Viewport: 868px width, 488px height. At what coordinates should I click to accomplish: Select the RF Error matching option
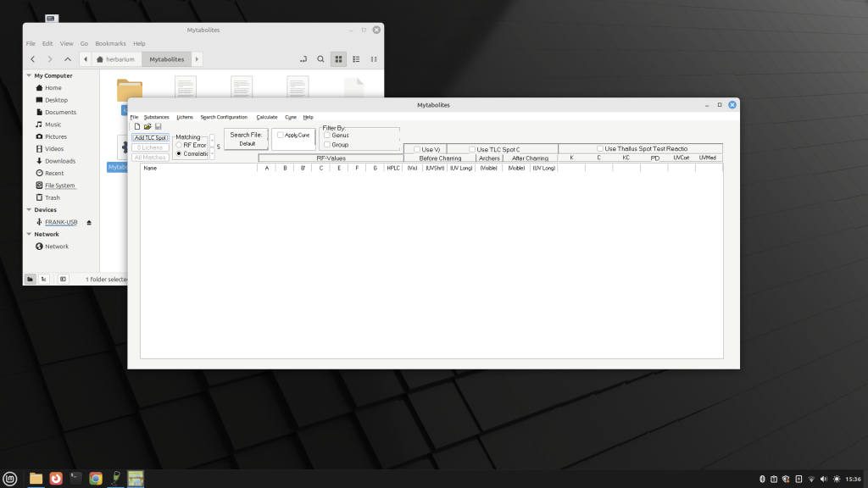tap(178, 145)
